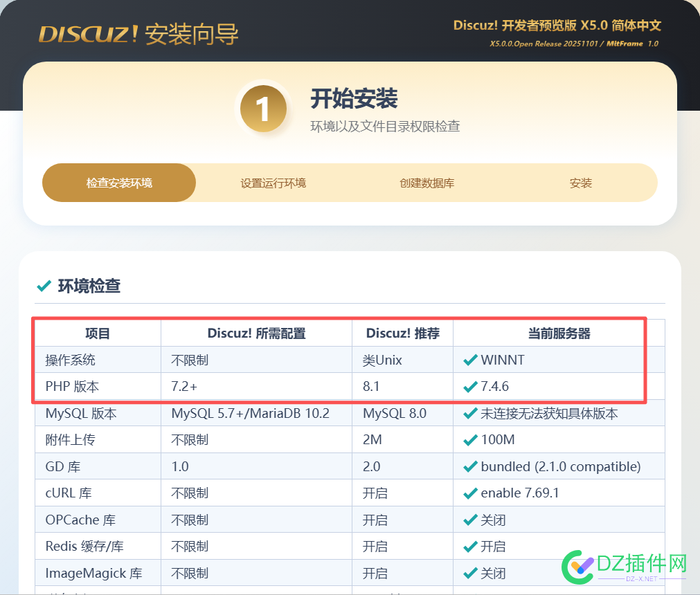Select the 检查安装环境 step tab
Image resolution: width=700 pixels, height=595 pixels.
pyautogui.click(x=119, y=183)
